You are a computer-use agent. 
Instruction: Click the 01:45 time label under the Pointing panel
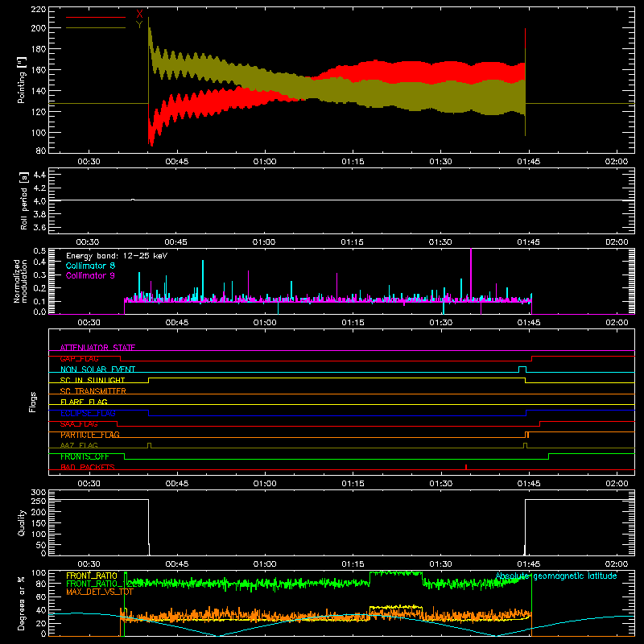pos(529,162)
